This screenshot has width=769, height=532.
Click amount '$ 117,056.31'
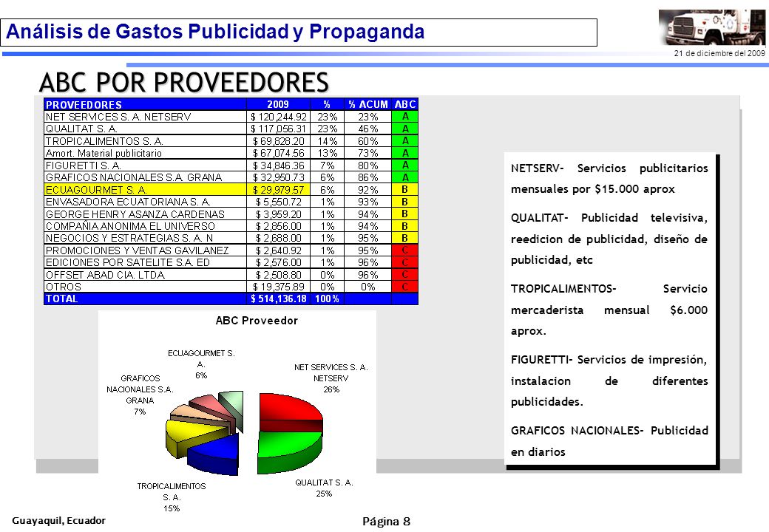coord(278,129)
